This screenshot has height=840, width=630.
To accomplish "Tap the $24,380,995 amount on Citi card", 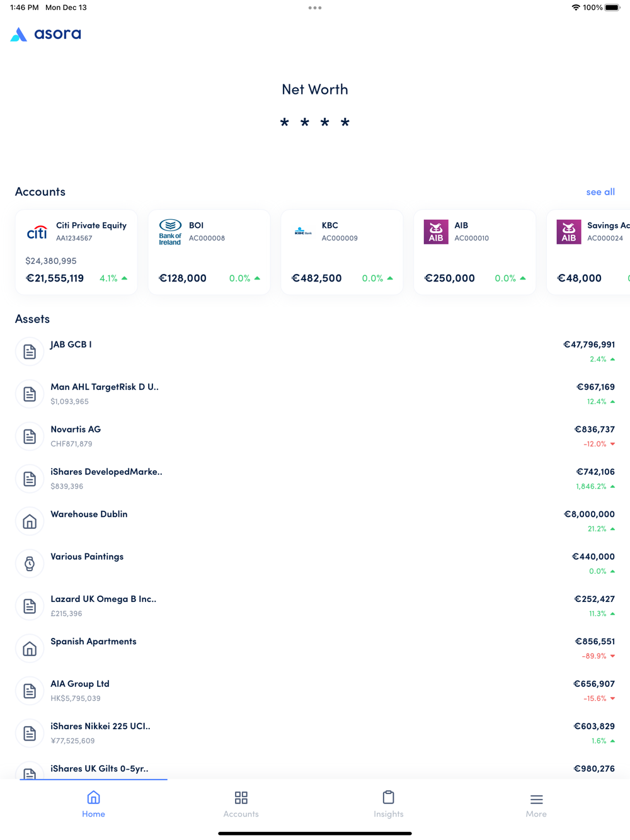I will tap(51, 261).
